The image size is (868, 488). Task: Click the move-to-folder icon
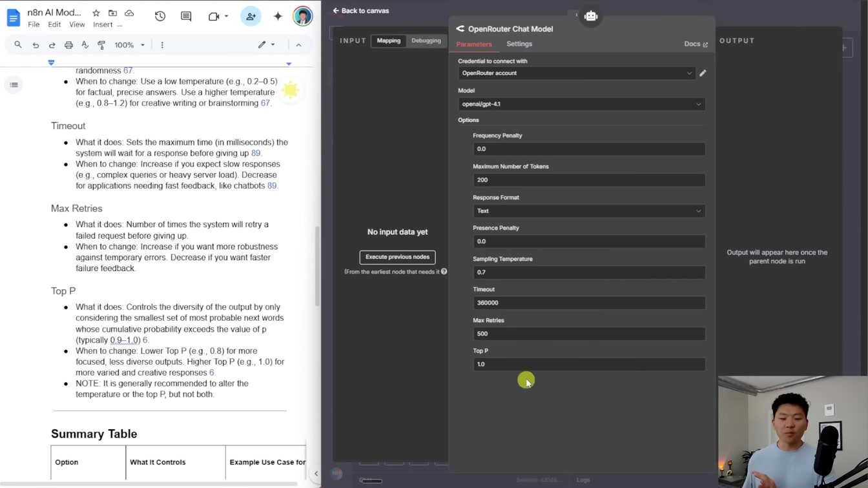pos(112,13)
